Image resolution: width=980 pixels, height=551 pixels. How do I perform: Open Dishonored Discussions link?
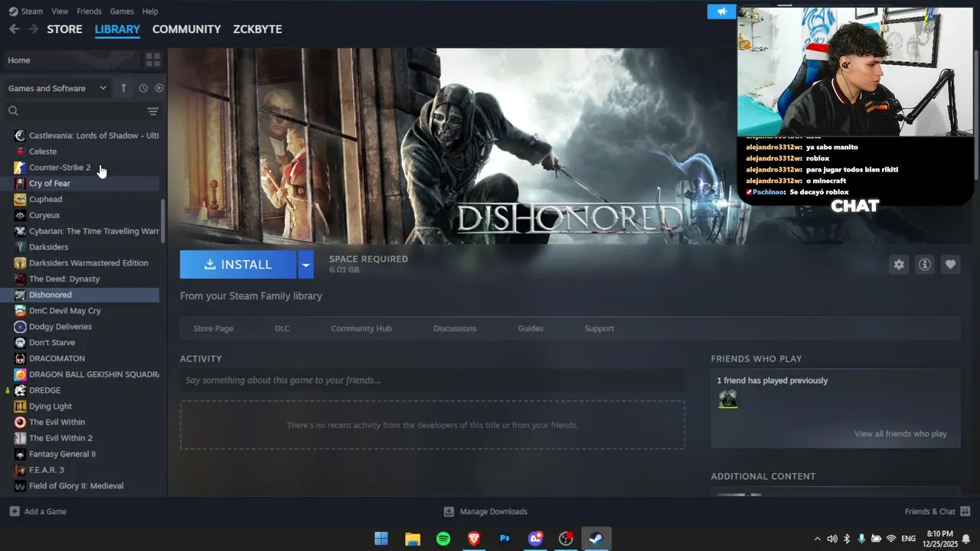pyautogui.click(x=455, y=328)
